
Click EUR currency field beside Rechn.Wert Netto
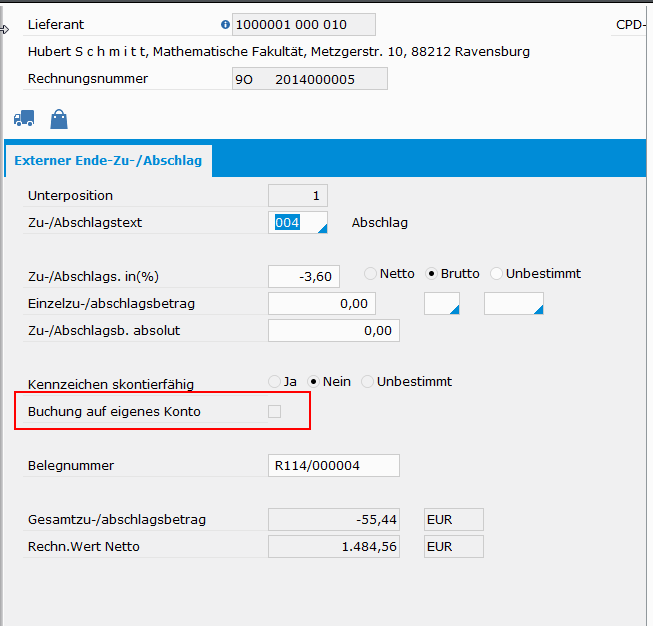click(454, 546)
